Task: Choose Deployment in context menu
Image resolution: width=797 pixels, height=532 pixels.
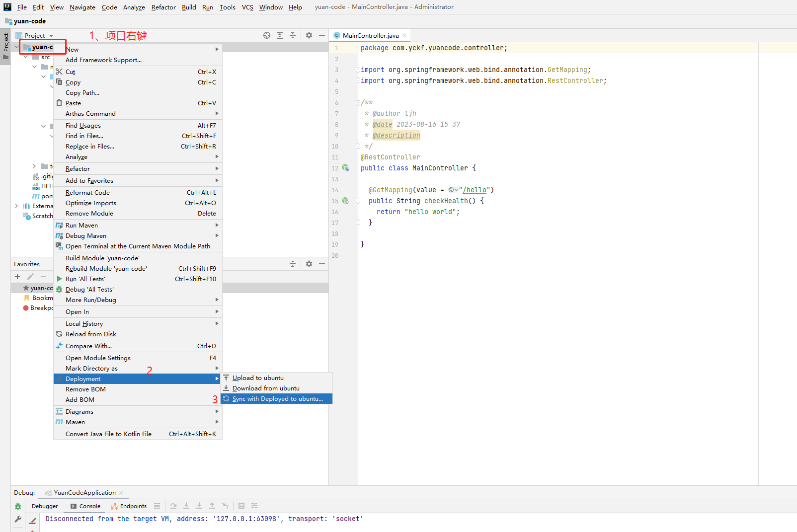Action: pos(138,379)
